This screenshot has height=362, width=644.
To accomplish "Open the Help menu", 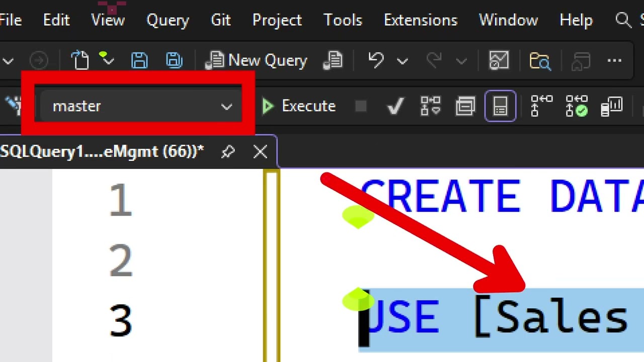I will (x=576, y=20).
